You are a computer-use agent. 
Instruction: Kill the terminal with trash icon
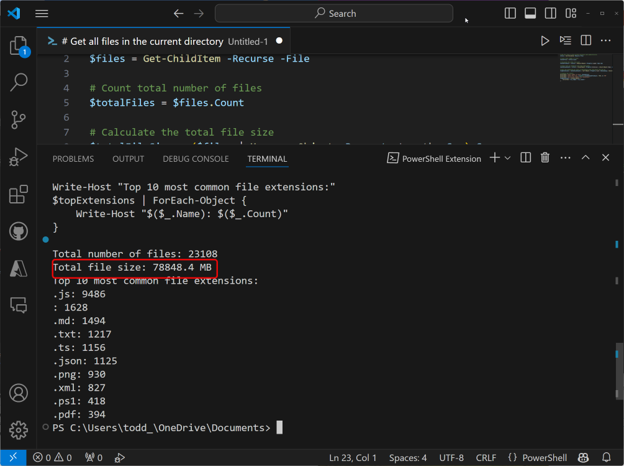pyautogui.click(x=545, y=158)
